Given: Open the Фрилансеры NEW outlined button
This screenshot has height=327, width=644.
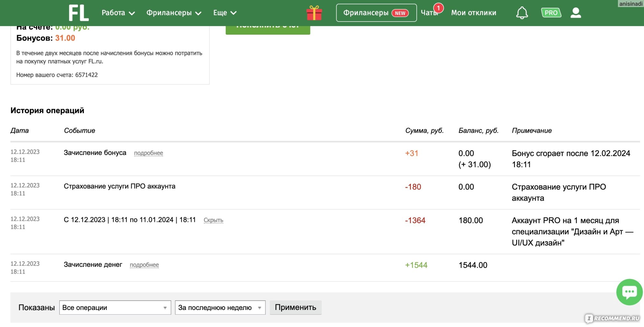Looking at the screenshot, I should pos(376,13).
